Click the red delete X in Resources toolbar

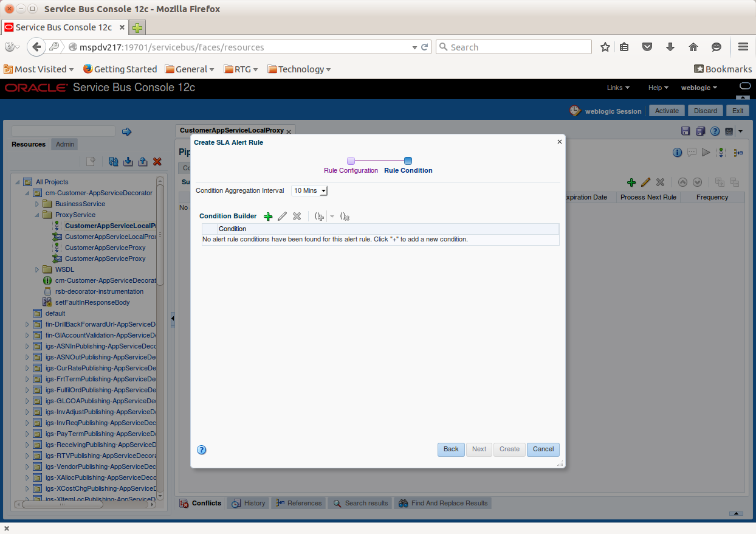157,161
